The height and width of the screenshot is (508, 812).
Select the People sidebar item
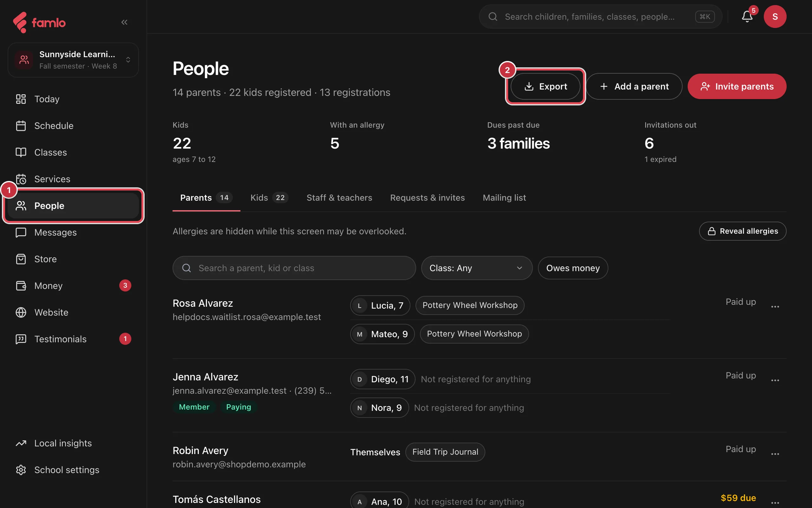[x=73, y=206]
